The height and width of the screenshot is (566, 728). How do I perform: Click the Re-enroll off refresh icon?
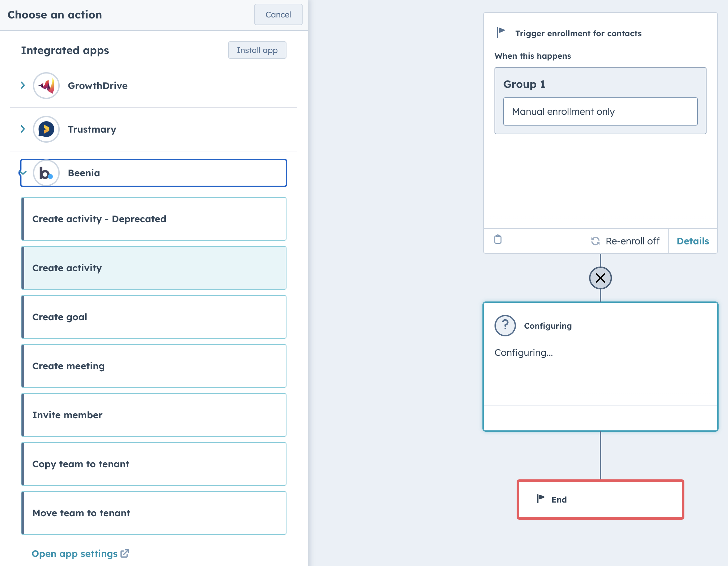595,241
